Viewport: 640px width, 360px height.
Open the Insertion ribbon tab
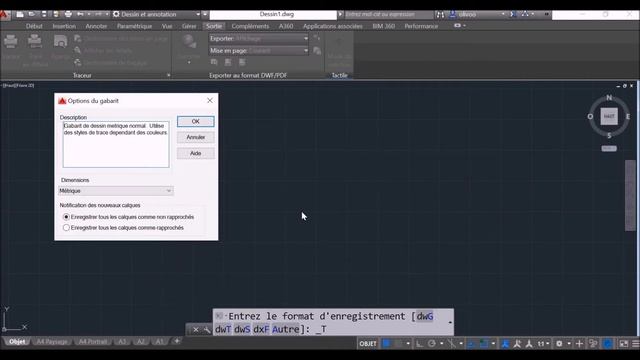click(x=64, y=26)
